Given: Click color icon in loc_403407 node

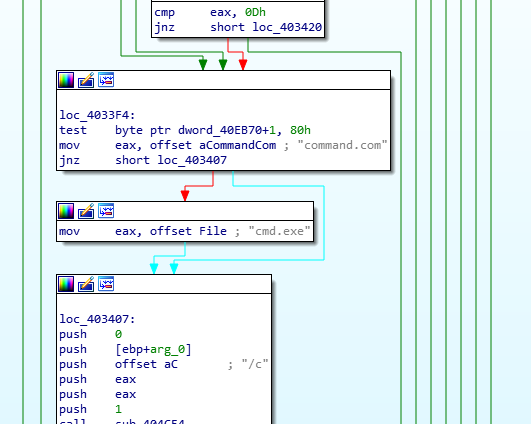Looking at the screenshot, I should pos(66,284).
